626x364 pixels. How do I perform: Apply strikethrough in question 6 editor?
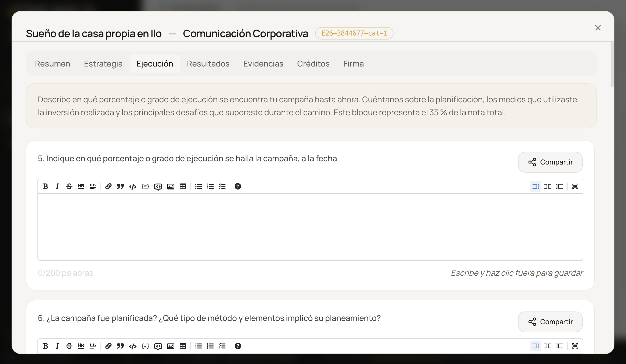(x=69, y=346)
